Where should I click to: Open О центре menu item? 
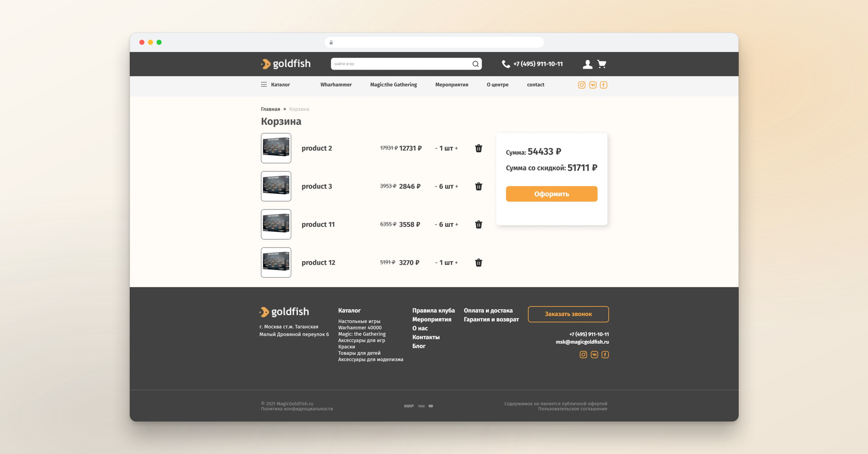[497, 85]
